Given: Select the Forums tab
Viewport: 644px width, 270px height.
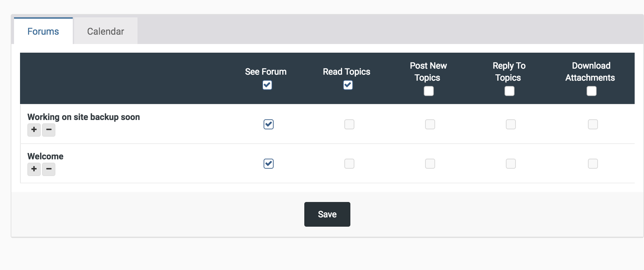Looking at the screenshot, I should [43, 31].
